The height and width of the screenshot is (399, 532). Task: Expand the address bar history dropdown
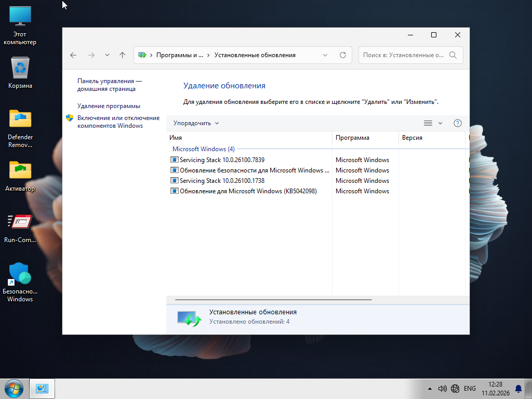tap(325, 55)
